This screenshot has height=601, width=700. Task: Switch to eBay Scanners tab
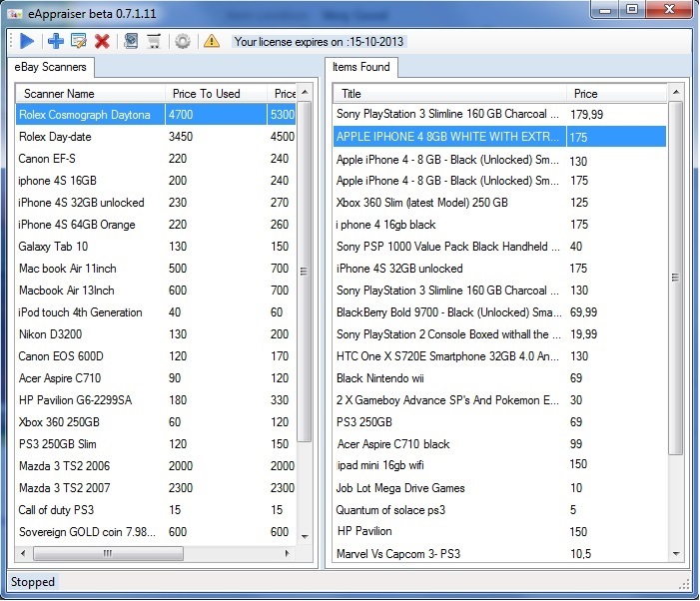[x=51, y=67]
